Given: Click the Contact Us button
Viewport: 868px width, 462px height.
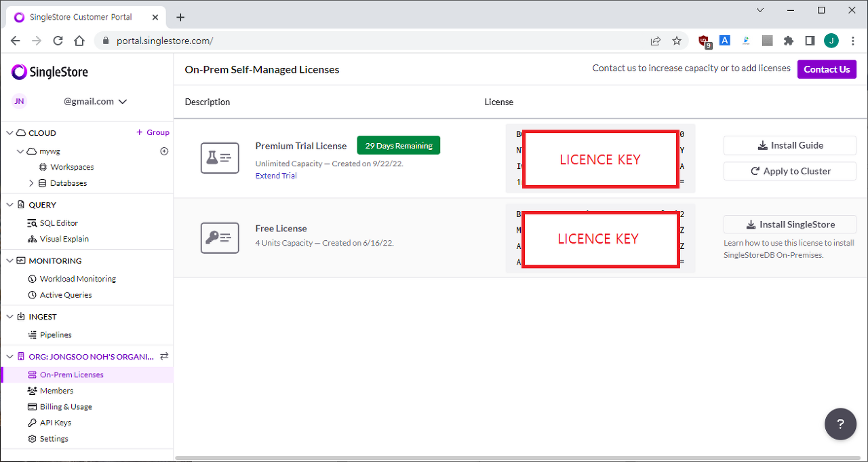Looking at the screenshot, I should pyautogui.click(x=827, y=69).
